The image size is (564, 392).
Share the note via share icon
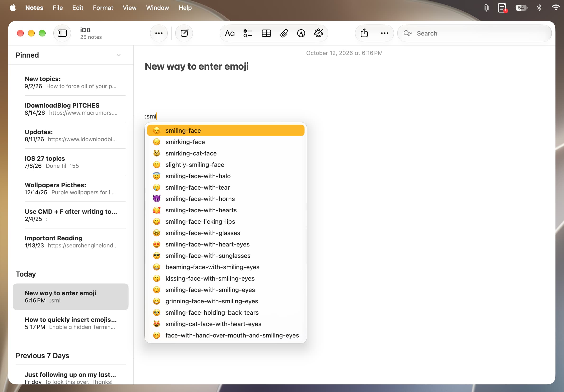[x=364, y=33]
